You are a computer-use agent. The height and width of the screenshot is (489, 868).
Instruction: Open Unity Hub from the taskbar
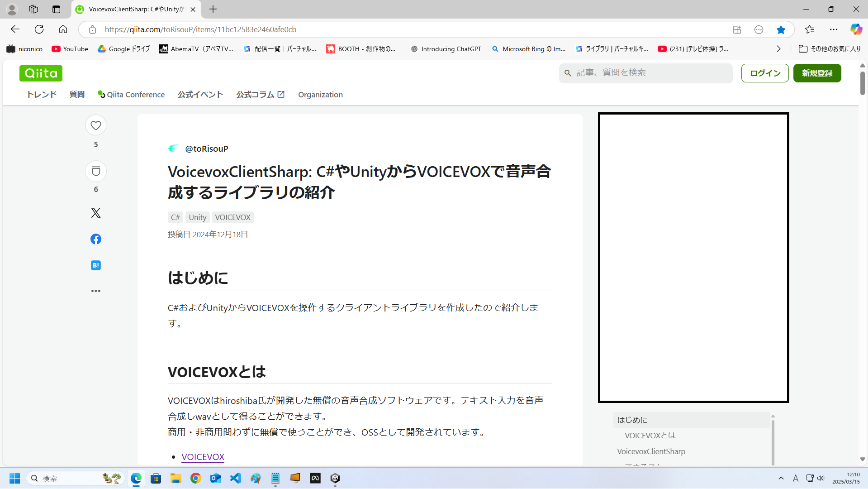pos(335,478)
